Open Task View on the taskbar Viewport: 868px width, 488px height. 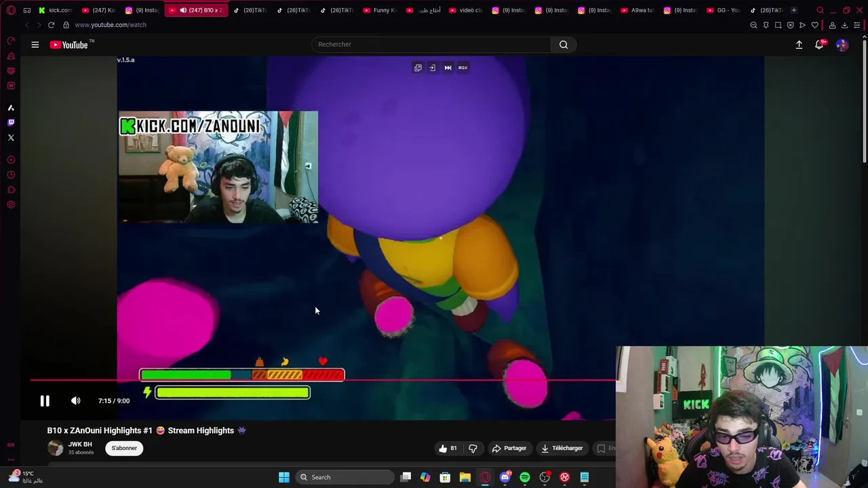[x=406, y=477]
